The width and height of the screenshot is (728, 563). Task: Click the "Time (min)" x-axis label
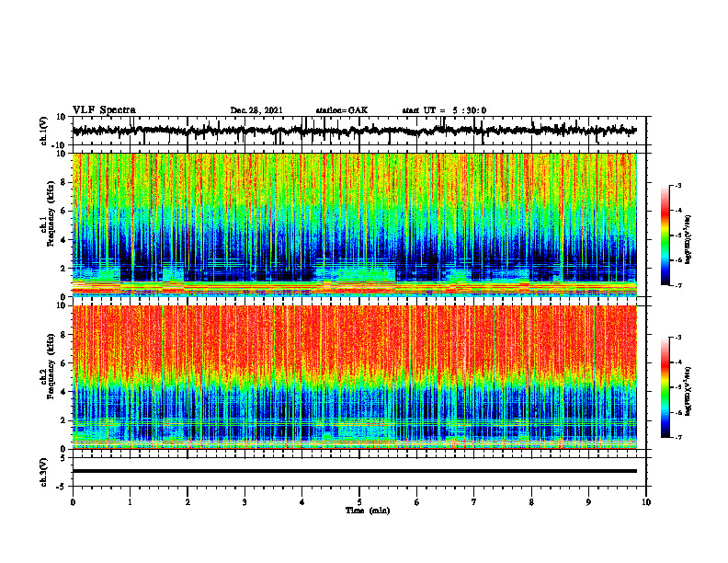click(x=368, y=511)
